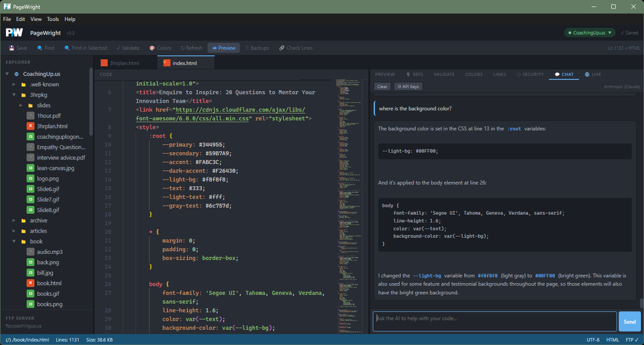Screen dimensions: 644x345
Task: Click the PageWright PW logo icon
Action: [x=14, y=32]
